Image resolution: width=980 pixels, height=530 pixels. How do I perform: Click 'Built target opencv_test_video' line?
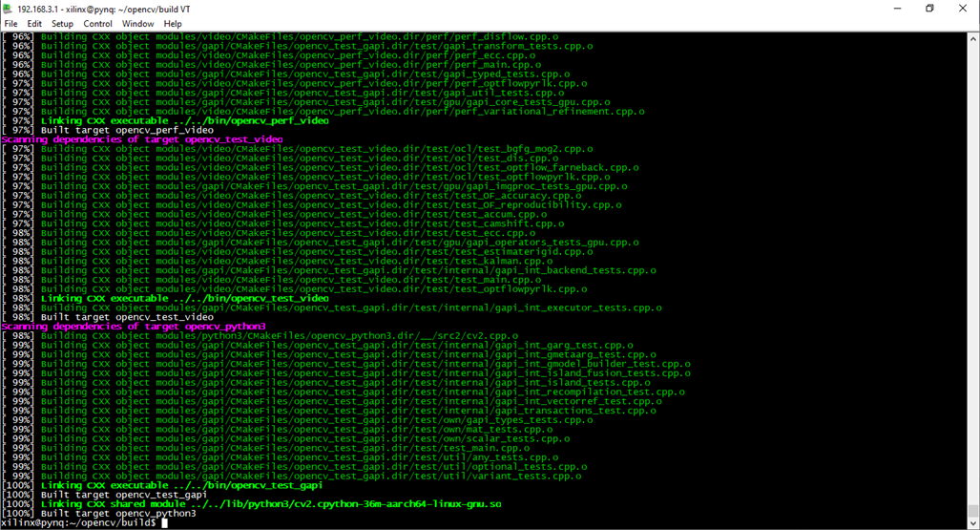pos(108,317)
